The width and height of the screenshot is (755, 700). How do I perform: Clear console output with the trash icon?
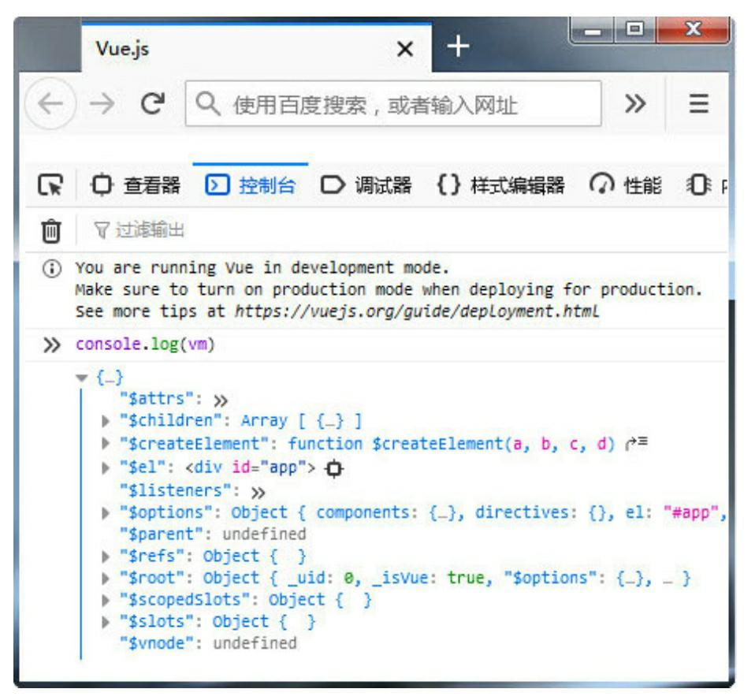(x=51, y=231)
